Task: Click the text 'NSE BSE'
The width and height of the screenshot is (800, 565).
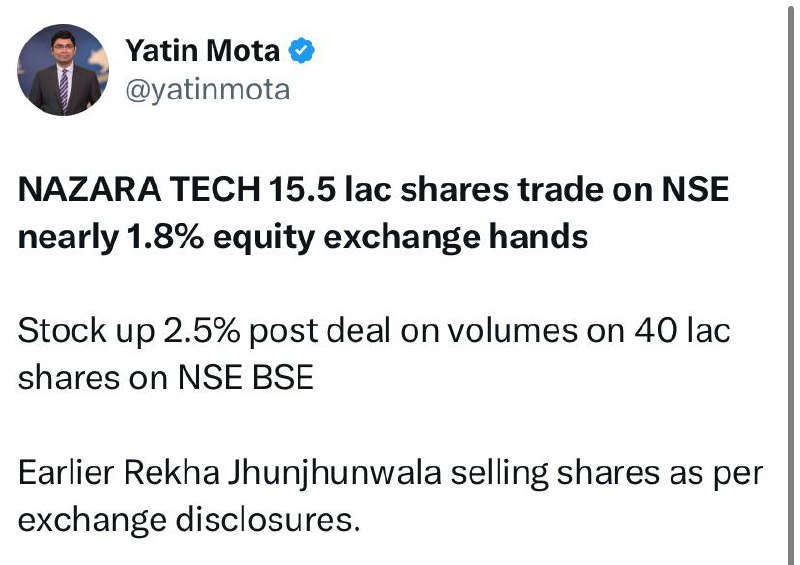Action: click(245, 378)
